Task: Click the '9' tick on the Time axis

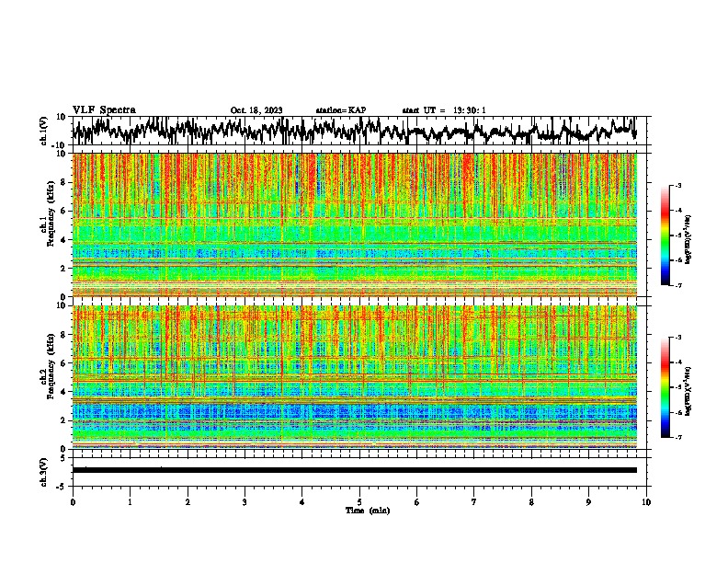Action: point(589,502)
